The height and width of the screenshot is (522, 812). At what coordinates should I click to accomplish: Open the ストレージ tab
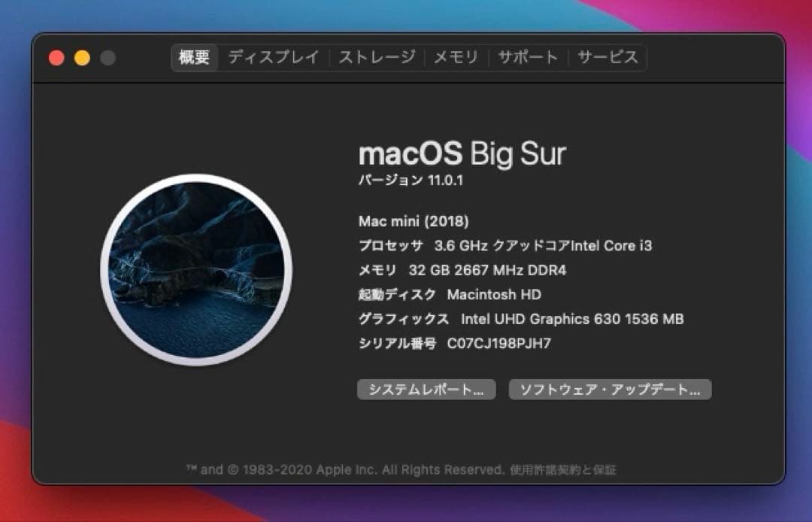coord(379,56)
